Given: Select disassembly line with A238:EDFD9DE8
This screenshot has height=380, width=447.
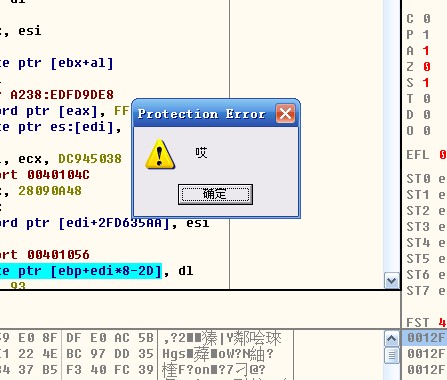Looking at the screenshot, I should click(57, 95).
